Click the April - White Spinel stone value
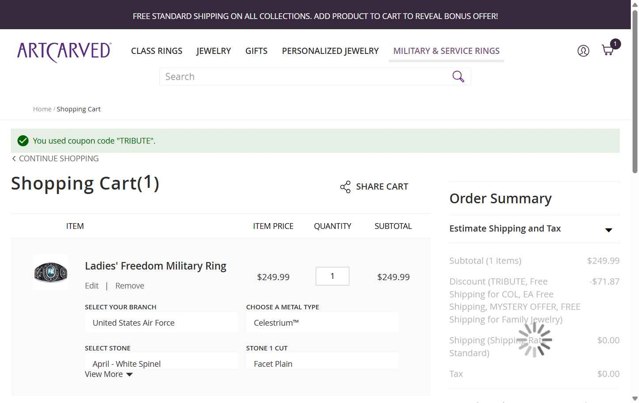Image resolution: width=639 pixels, height=403 pixels. [x=161, y=361]
